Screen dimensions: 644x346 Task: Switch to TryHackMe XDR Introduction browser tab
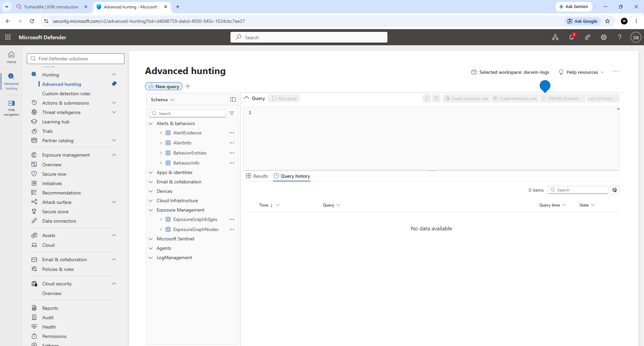tap(51, 7)
